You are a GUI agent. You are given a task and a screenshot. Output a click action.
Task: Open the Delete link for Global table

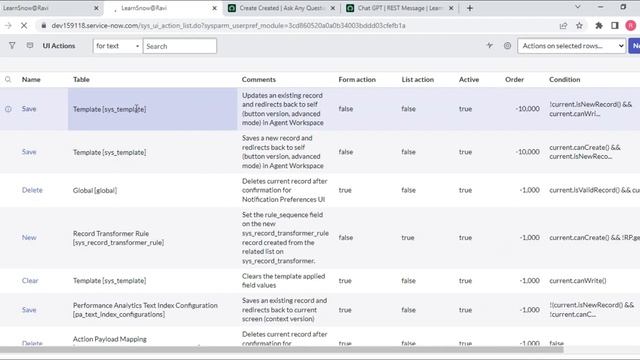pos(32,190)
